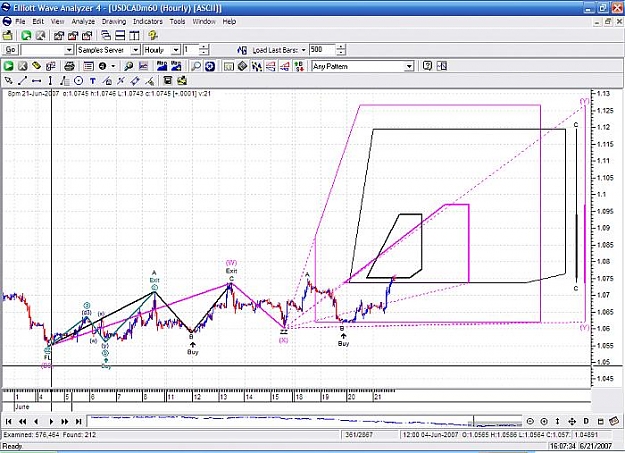Viewport: 625px width, 453px height.
Task: Select the diamond shape drawing tool
Action: 135,81
